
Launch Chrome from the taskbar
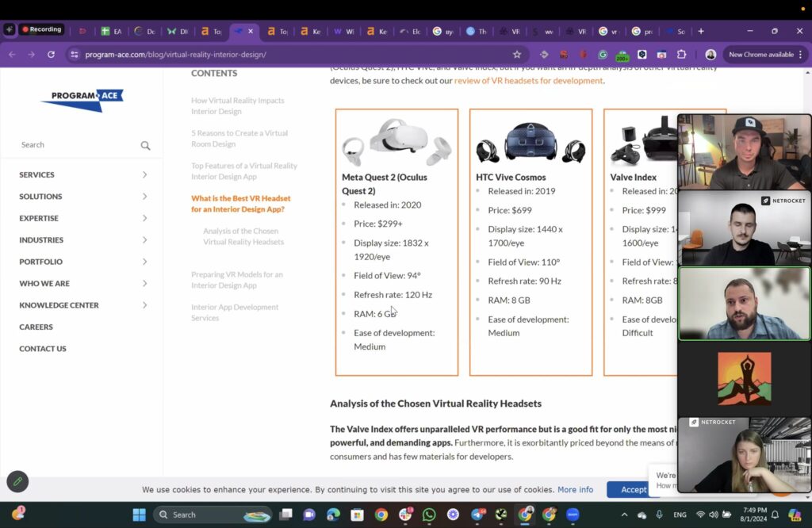[x=381, y=515]
